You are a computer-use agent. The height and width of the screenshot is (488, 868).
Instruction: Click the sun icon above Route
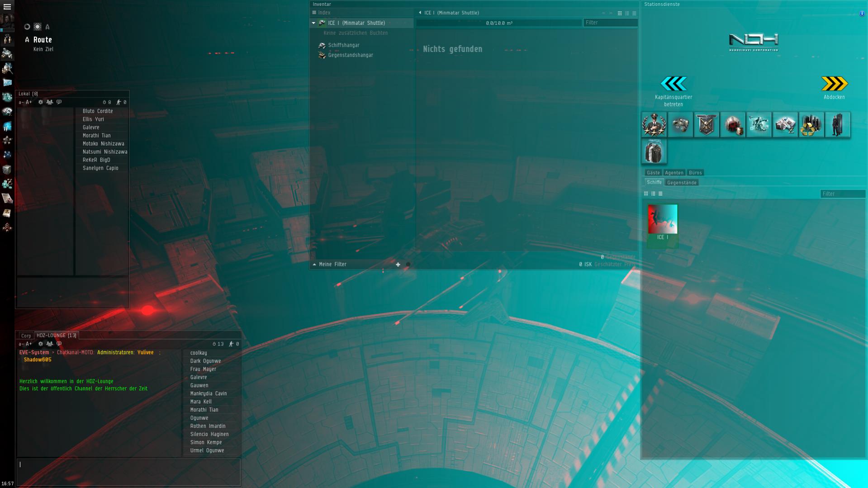[x=38, y=27]
